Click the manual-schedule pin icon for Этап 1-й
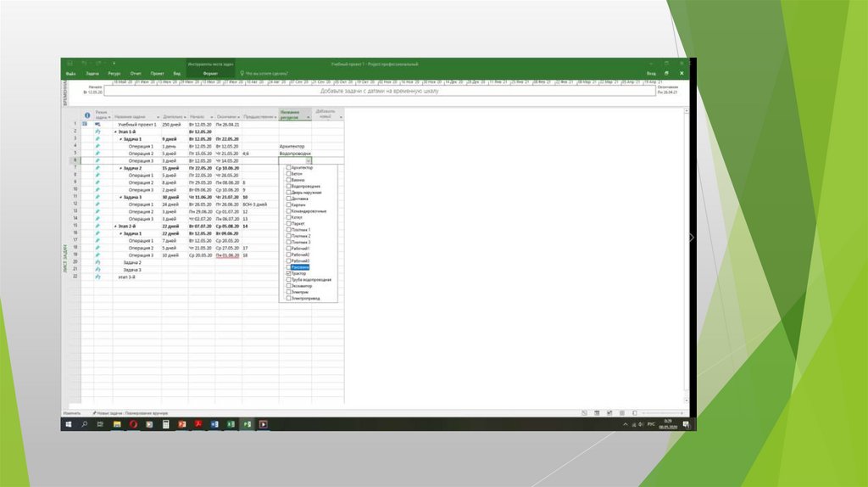 pos(97,132)
